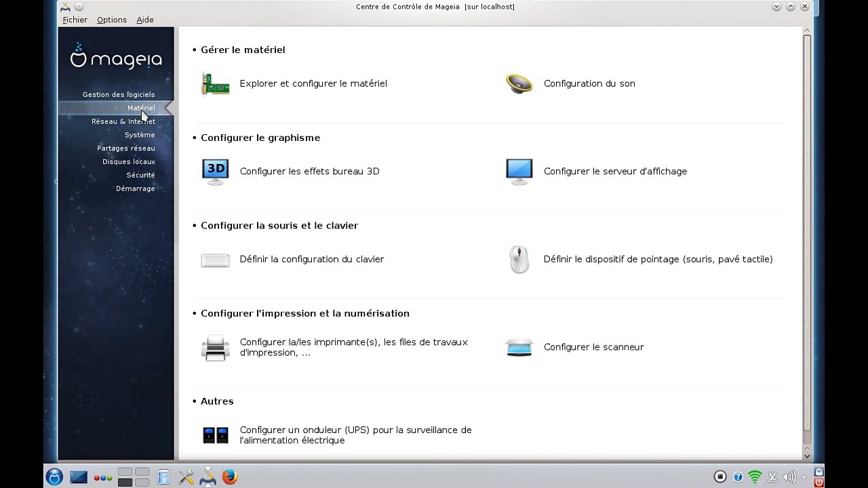Image resolution: width=868 pixels, height=488 pixels.
Task: Open the Options menu
Action: 112,20
